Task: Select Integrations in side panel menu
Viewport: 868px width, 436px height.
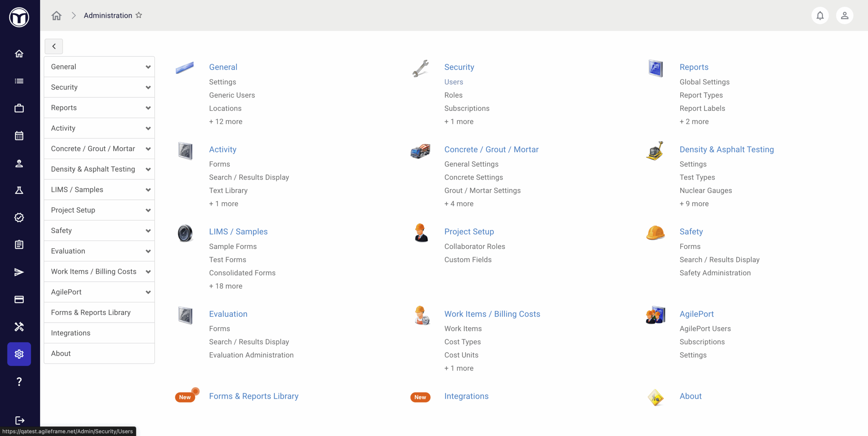Action: pos(71,333)
